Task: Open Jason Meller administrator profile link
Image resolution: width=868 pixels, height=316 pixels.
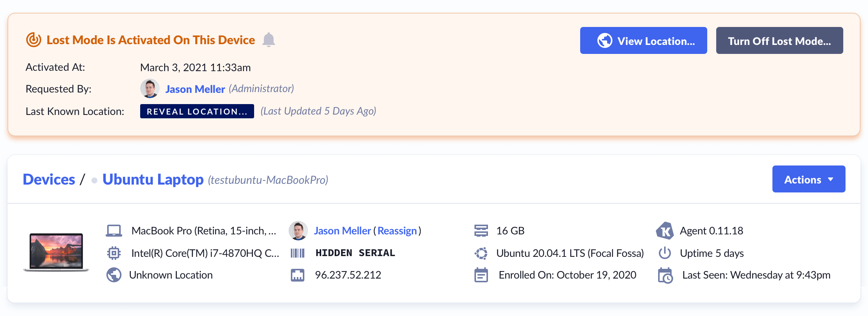Action: point(195,89)
